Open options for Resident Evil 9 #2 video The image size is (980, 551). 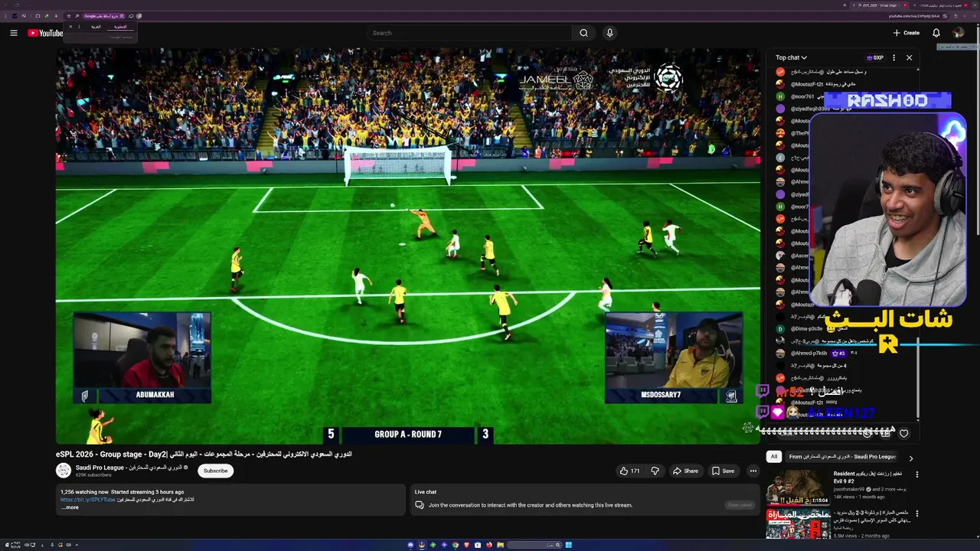(x=916, y=474)
